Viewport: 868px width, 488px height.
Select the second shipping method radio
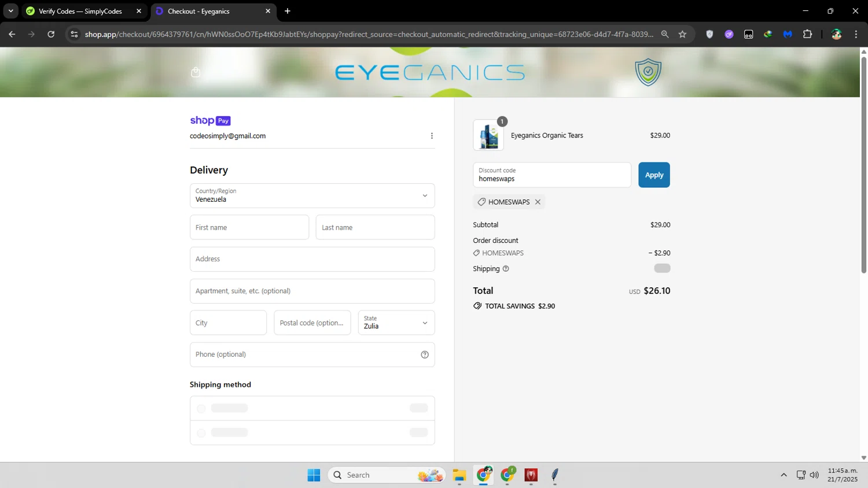[201, 433]
